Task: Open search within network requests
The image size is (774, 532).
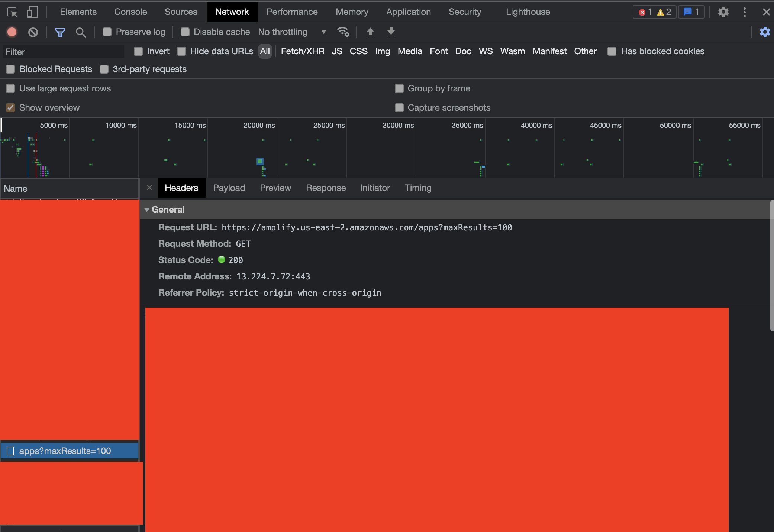Action: click(81, 32)
